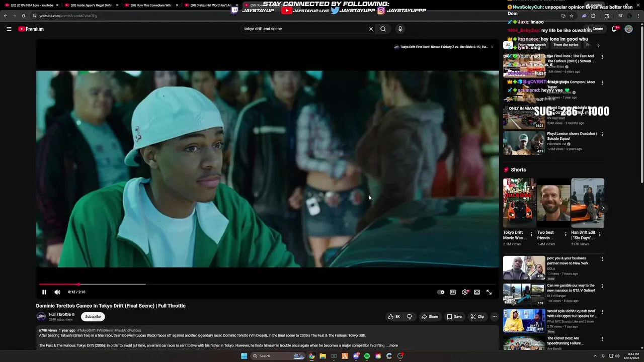Dismiss the Tokyo Drift First Race card
Viewport: 644px width, 362px height.
point(492,47)
